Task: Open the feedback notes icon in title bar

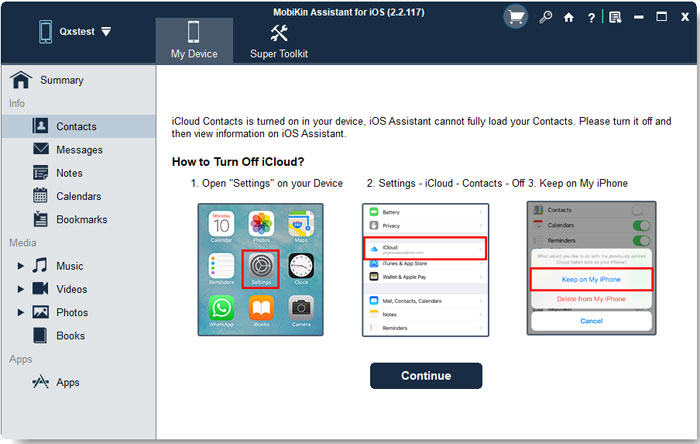Action: pos(615,17)
